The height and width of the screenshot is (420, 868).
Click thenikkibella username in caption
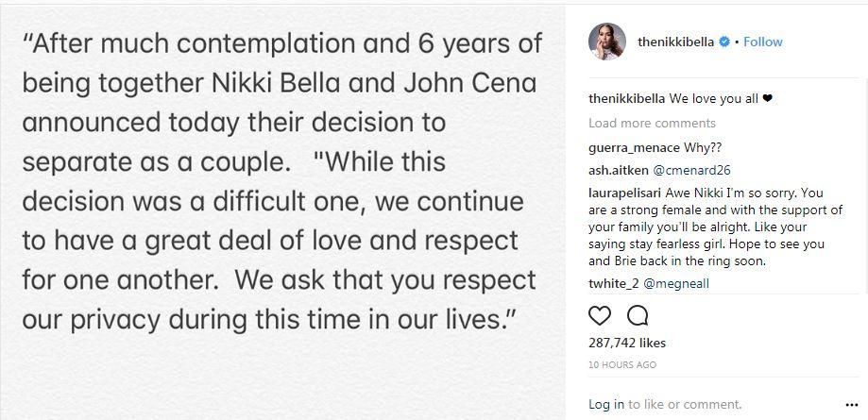pyautogui.click(x=627, y=99)
